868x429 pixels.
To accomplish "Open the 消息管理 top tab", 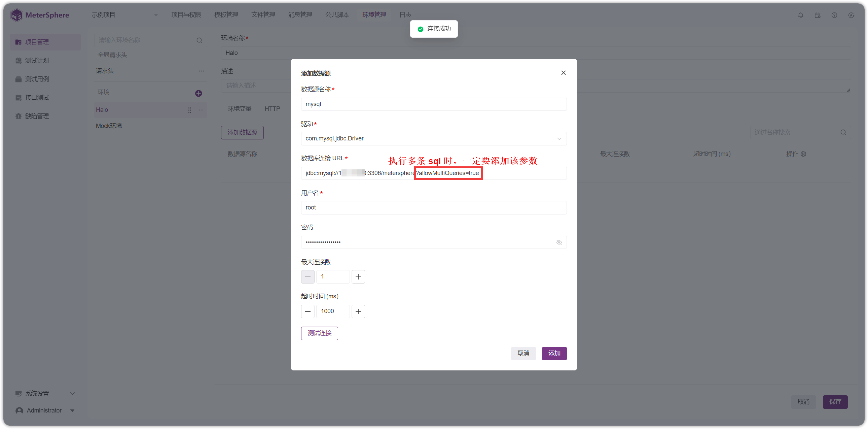I will [300, 15].
